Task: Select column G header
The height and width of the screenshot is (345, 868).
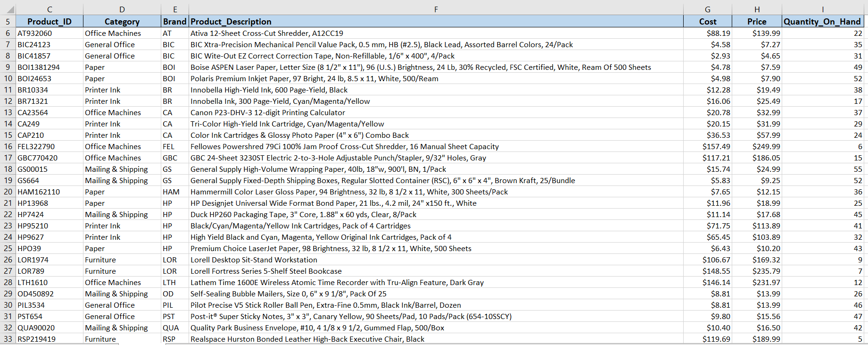Action: pos(708,9)
